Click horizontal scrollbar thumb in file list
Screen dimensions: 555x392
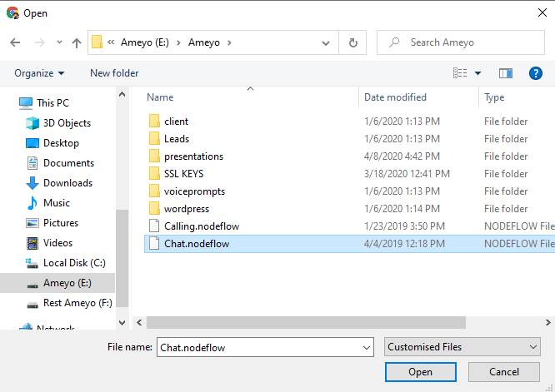(306, 322)
